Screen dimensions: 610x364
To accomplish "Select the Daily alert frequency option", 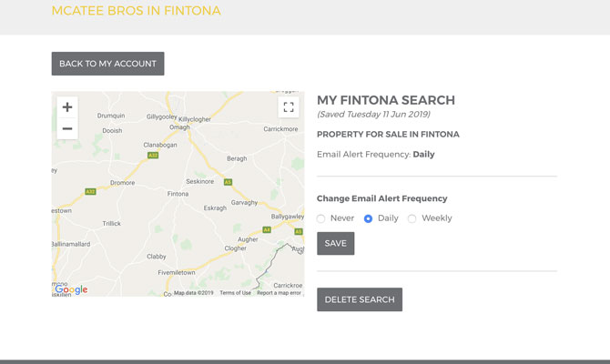I will pos(369,218).
